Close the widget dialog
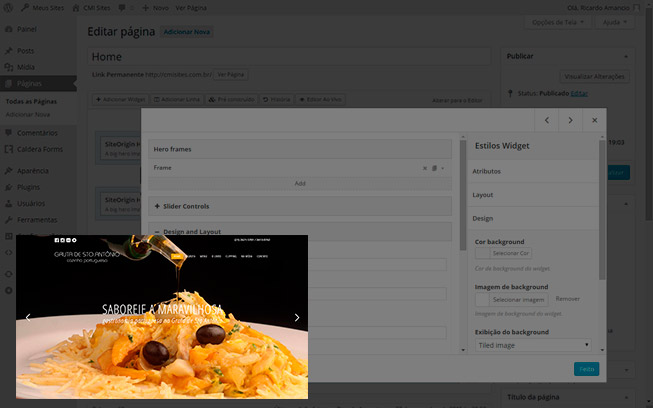The height and width of the screenshot is (408, 653). (594, 120)
